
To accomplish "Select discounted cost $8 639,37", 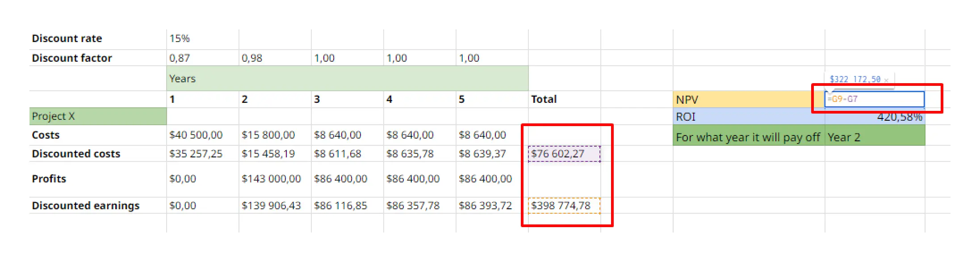I will (x=492, y=154).
